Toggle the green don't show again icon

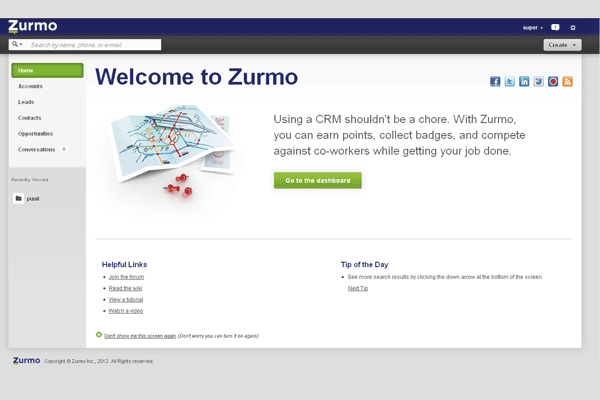coord(99,335)
